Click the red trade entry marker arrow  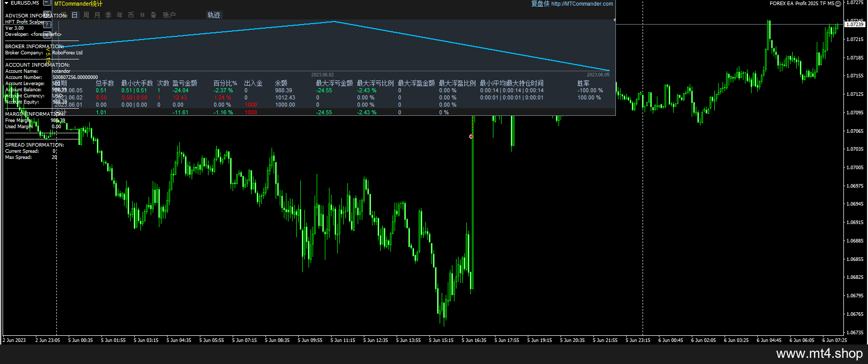471,136
